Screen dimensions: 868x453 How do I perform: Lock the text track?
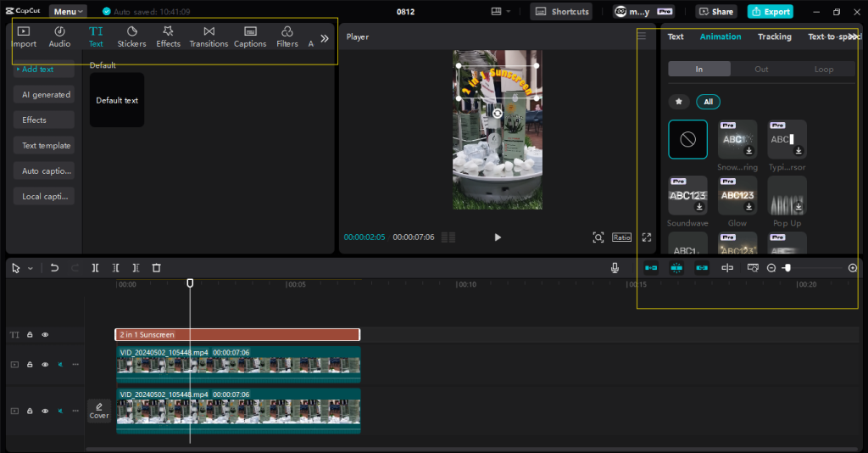coord(30,335)
